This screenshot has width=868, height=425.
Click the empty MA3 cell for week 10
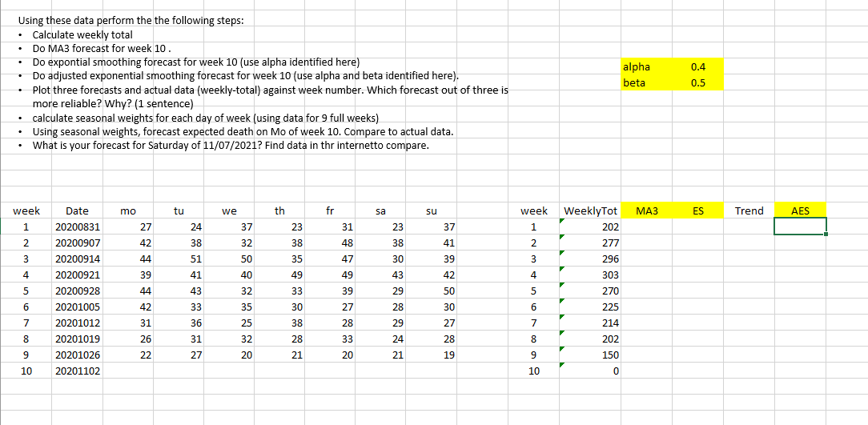[x=647, y=371]
